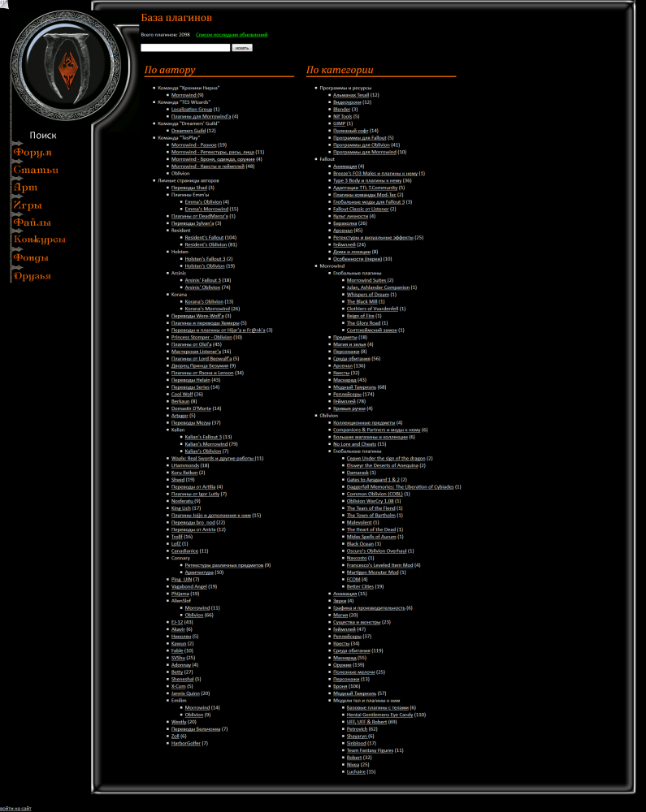The image size is (646, 812).
Task: Open Companions & Partners link
Action: coord(376,430)
